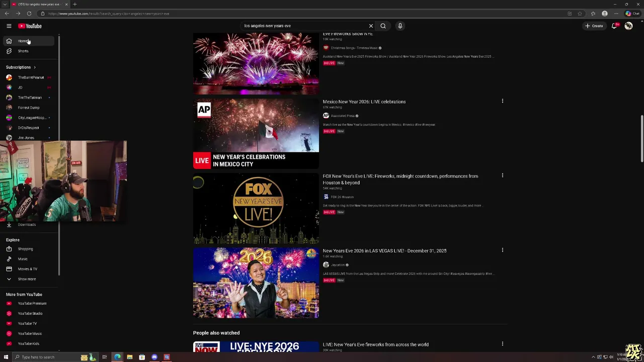This screenshot has height=362, width=644.
Task: Open Jim Jones subscription channel
Action: [29, 137]
